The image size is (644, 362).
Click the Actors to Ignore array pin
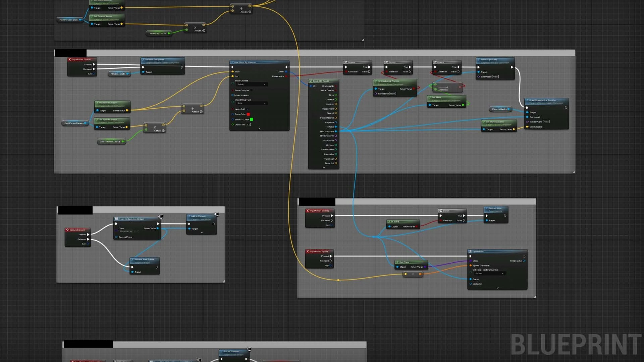tap(232, 95)
